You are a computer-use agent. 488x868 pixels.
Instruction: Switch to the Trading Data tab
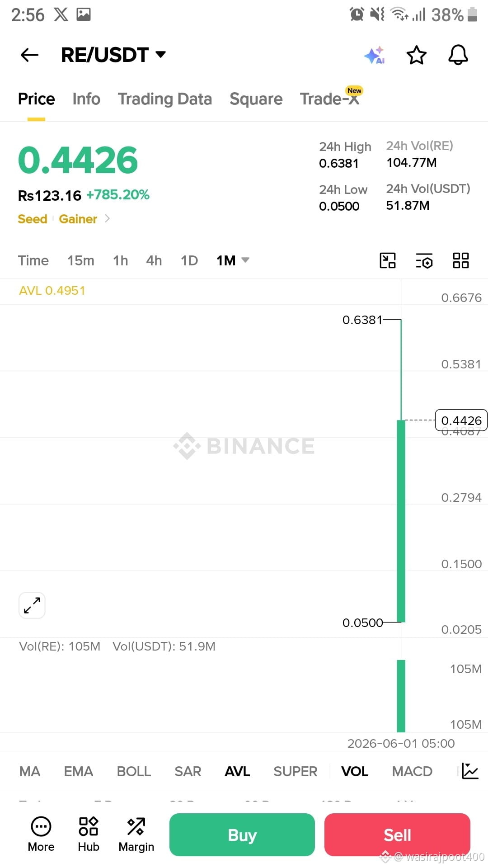165,99
